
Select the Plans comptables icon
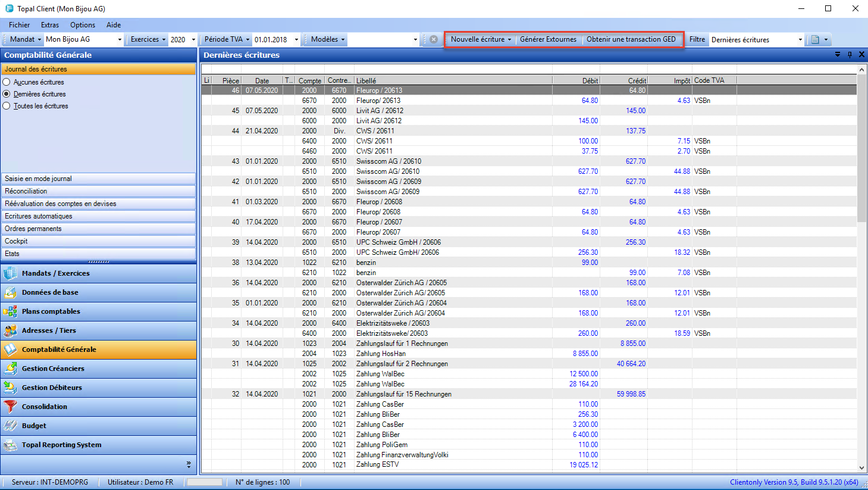[10, 311]
